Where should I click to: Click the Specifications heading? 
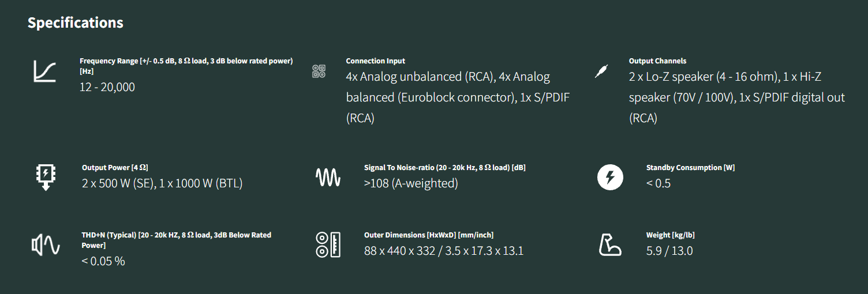coord(76,23)
